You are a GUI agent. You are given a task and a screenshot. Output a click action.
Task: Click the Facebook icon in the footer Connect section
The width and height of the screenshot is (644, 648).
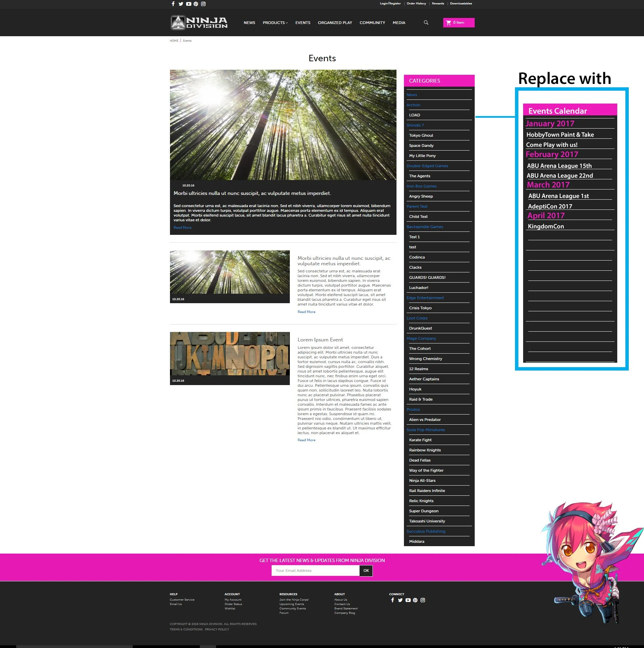click(x=392, y=600)
